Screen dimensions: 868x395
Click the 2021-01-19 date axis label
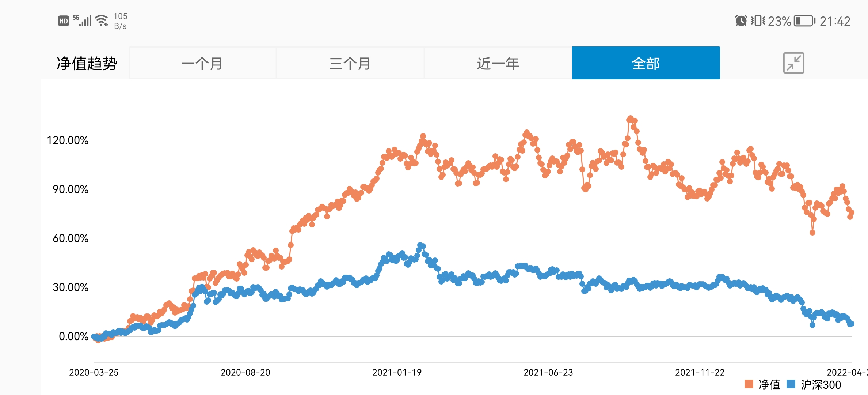pos(397,372)
